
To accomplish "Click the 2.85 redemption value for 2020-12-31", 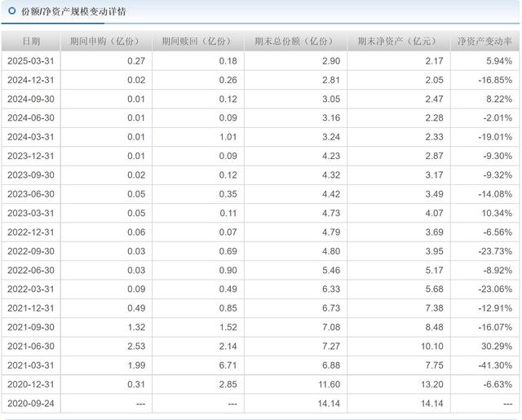I will click(228, 384).
